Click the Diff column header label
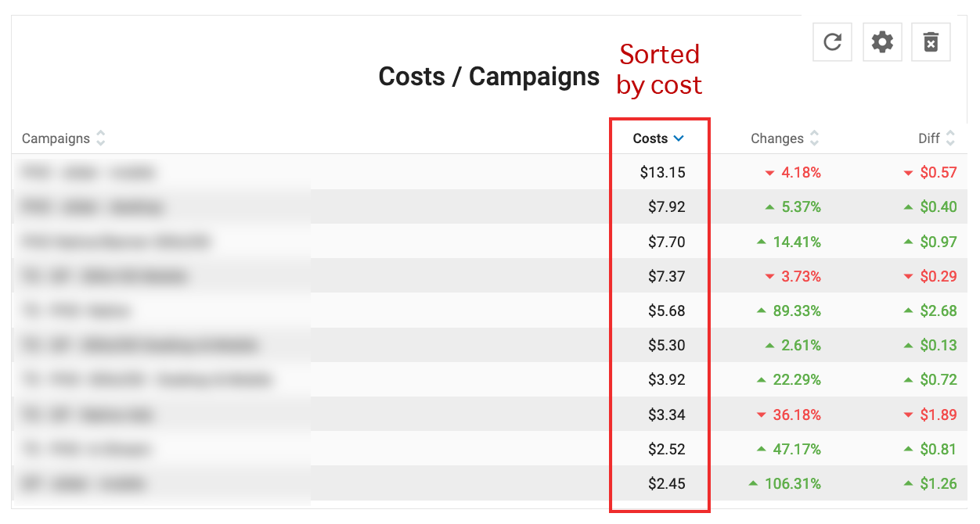The height and width of the screenshot is (524, 980). (929, 138)
